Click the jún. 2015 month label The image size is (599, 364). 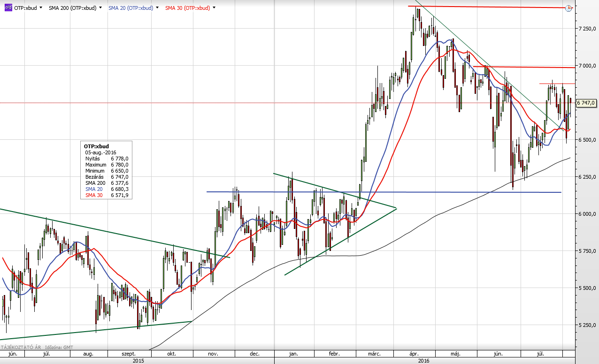point(13,354)
